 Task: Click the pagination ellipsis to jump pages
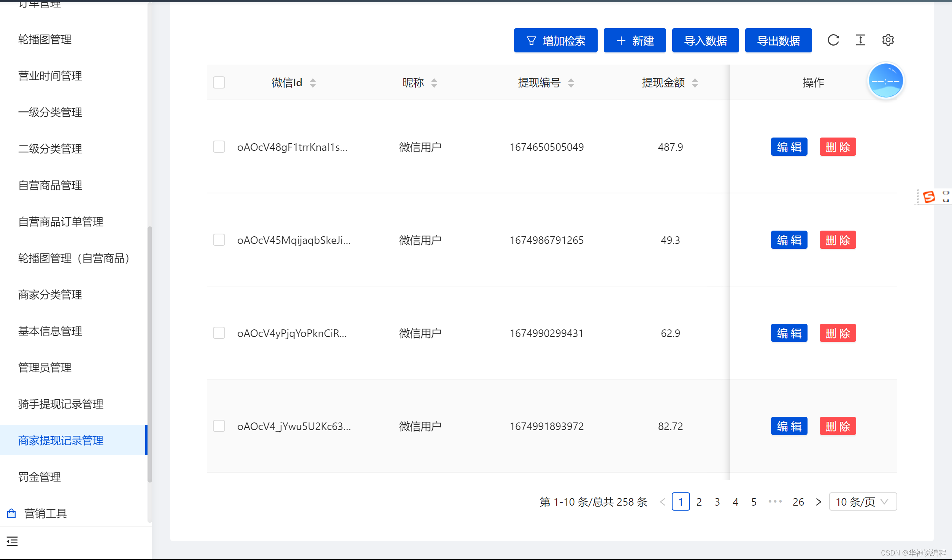[775, 502]
